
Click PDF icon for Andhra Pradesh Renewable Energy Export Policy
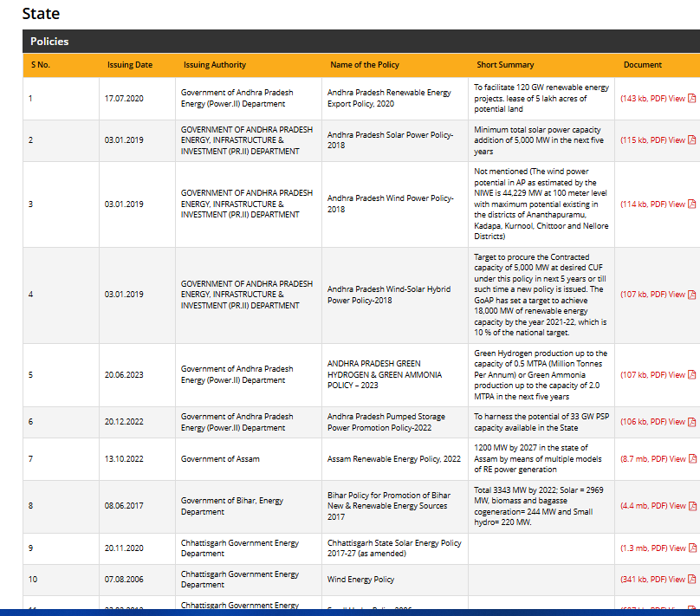click(x=691, y=99)
